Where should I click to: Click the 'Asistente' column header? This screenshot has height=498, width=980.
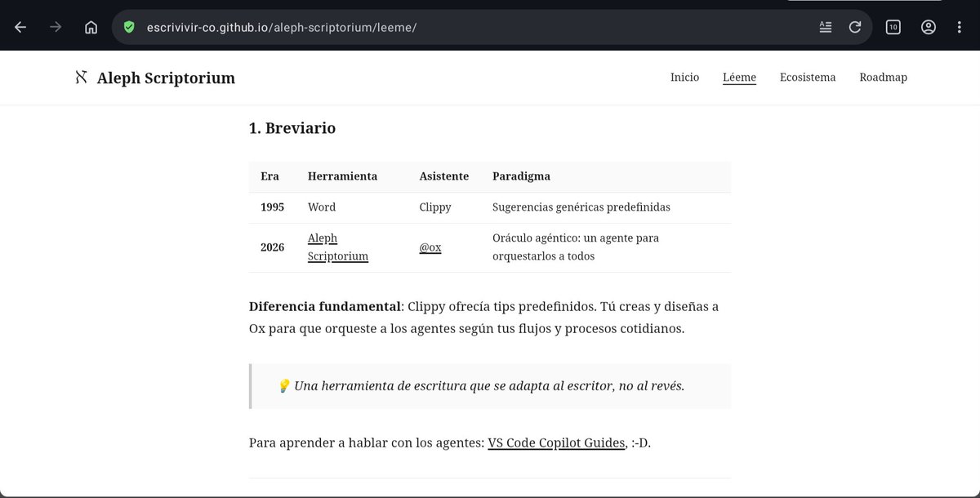pos(444,176)
